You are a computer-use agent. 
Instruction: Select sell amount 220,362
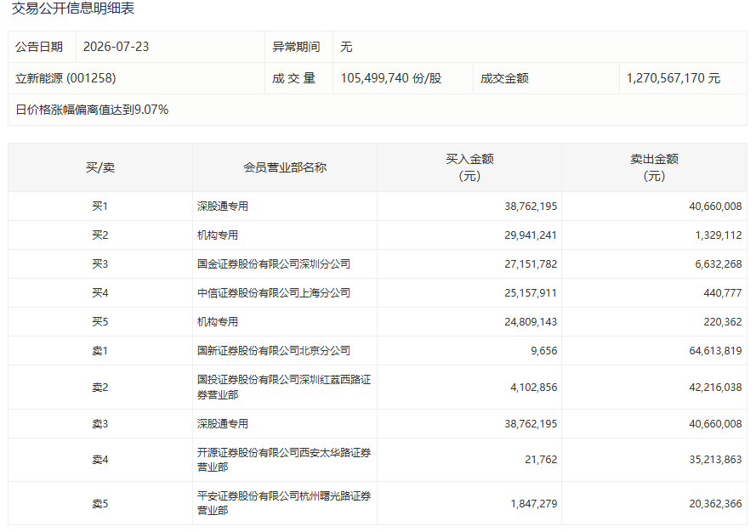(723, 322)
